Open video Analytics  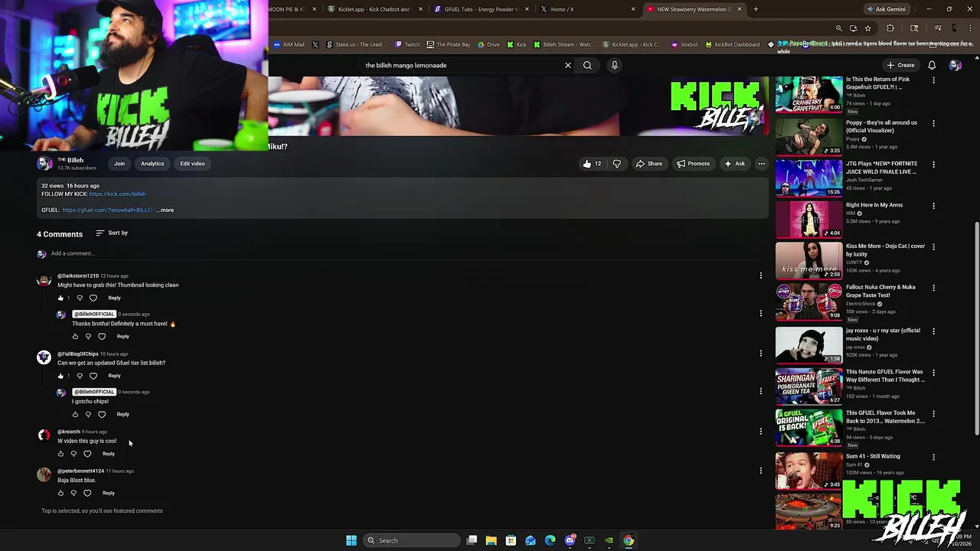(x=152, y=164)
